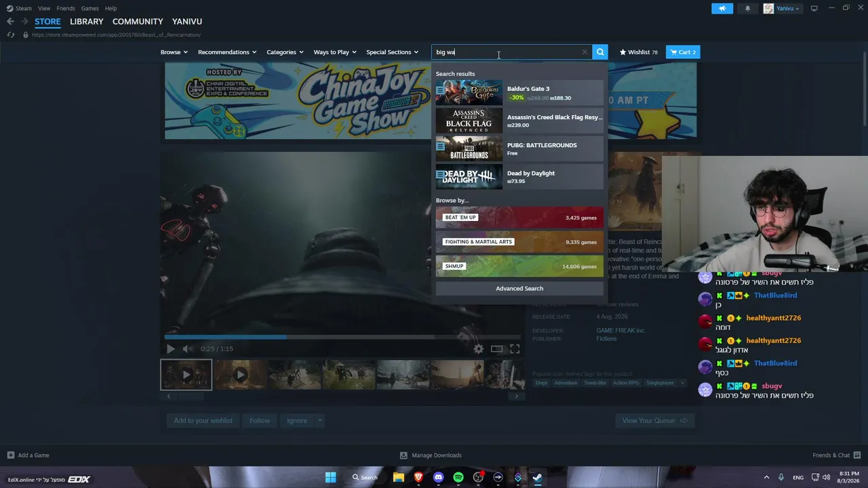Open the YANIVU profile tab
Image resolution: width=868 pixels, height=488 pixels.
[187, 22]
